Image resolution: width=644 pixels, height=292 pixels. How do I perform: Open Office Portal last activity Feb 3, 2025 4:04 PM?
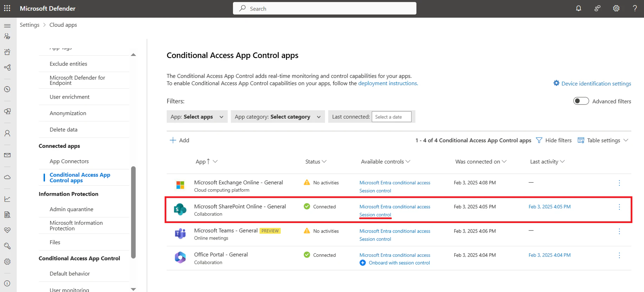coord(549,255)
